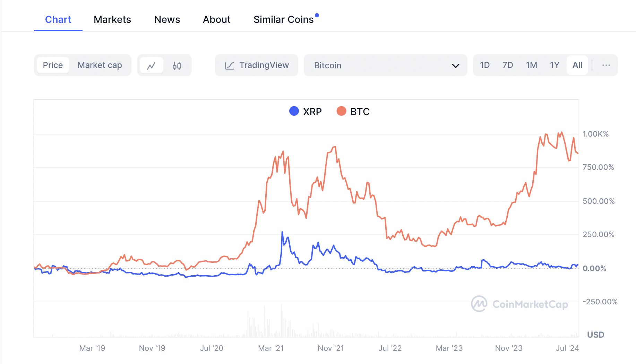This screenshot has width=636, height=364.
Task: Click the BTC orange legend dot
Action: tap(341, 111)
